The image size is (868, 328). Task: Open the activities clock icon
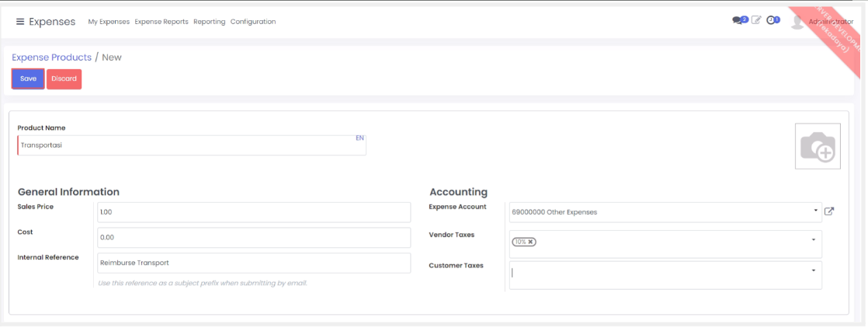(773, 21)
